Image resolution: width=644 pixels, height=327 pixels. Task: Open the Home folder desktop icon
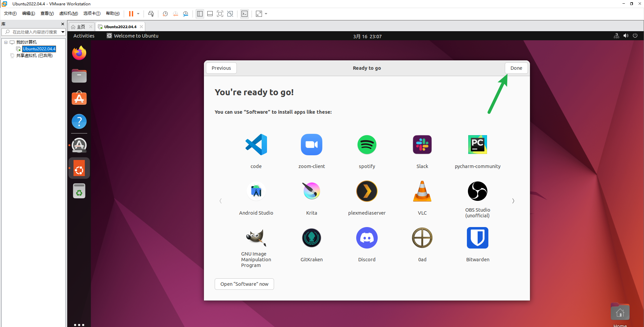click(x=620, y=312)
